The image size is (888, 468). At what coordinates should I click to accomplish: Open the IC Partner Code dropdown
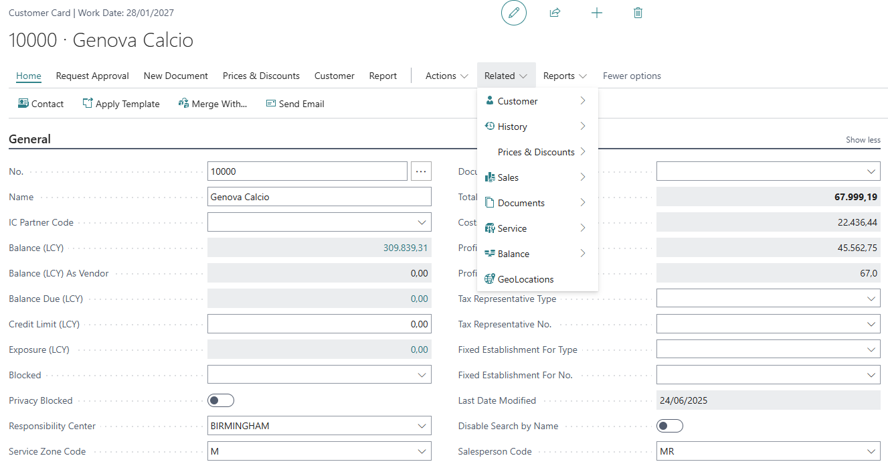tap(421, 222)
